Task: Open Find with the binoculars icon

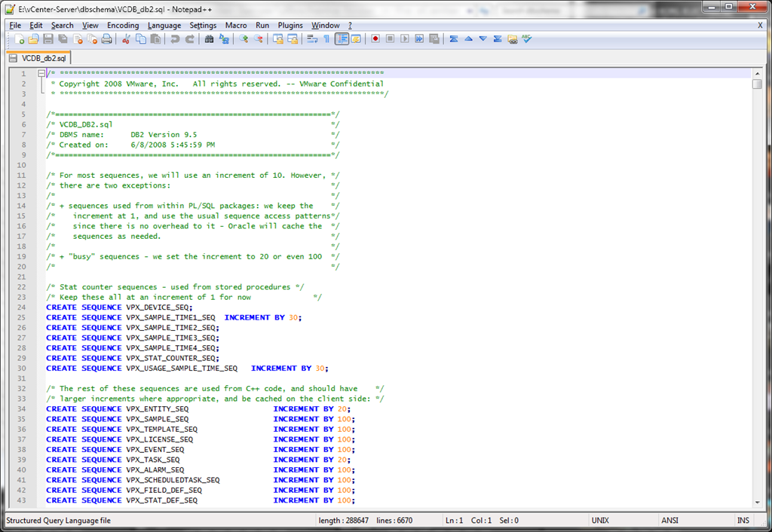Action: [x=210, y=39]
